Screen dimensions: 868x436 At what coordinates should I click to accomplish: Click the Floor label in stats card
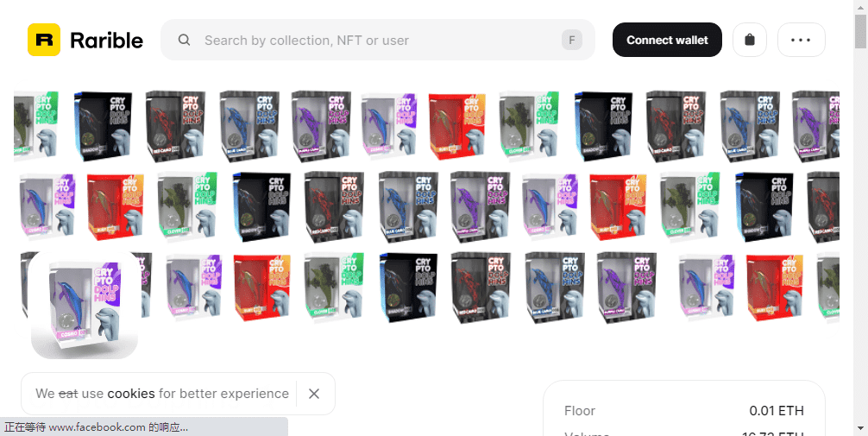(580, 411)
